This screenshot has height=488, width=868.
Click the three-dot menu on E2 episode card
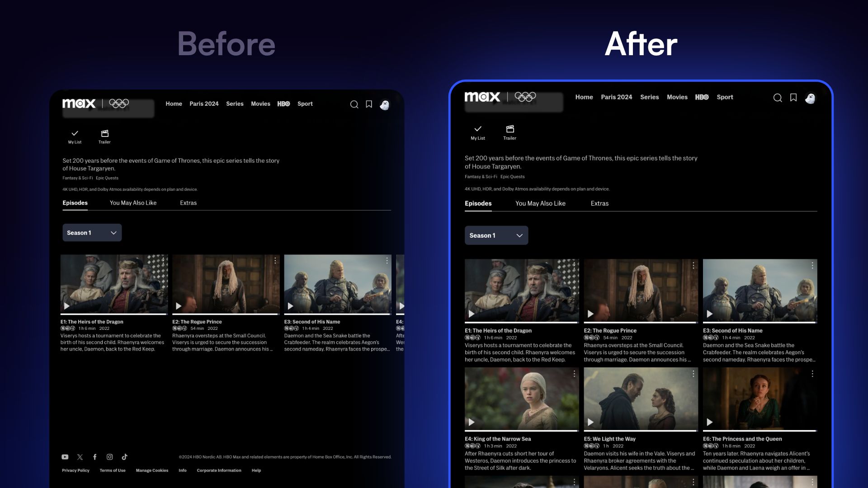coord(693,265)
